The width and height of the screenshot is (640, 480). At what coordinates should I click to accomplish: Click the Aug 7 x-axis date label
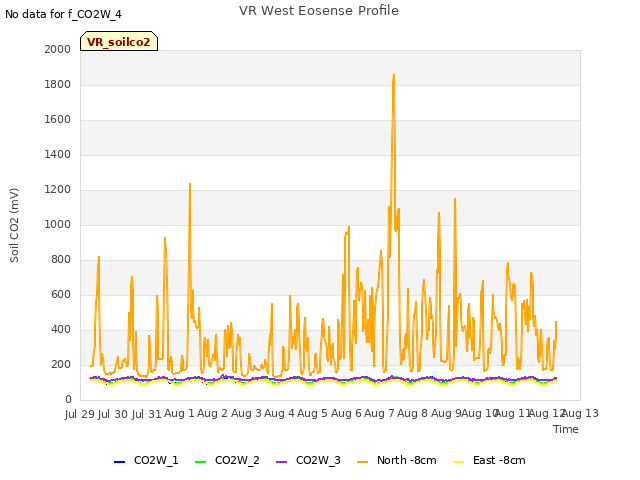379,413
